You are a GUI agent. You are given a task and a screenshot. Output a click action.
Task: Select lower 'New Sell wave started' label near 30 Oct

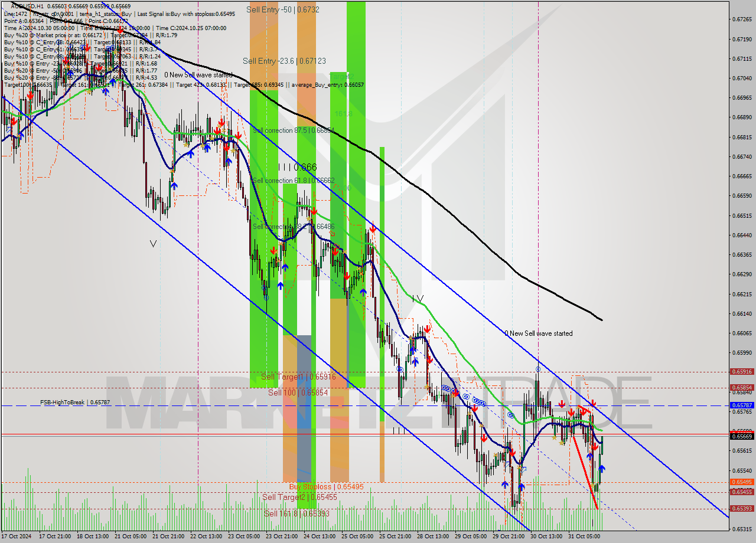pyautogui.click(x=538, y=333)
